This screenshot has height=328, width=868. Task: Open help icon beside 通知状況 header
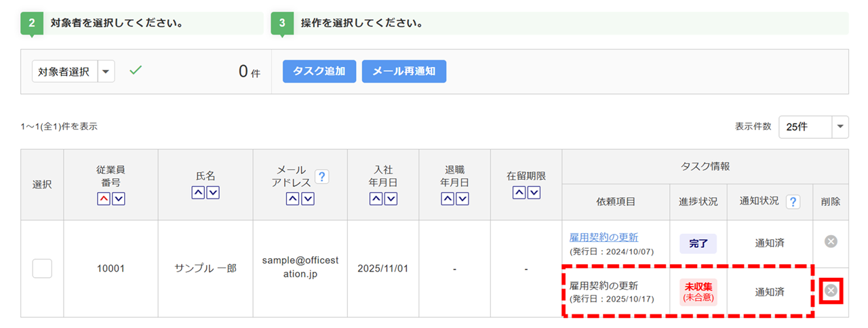click(x=792, y=202)
